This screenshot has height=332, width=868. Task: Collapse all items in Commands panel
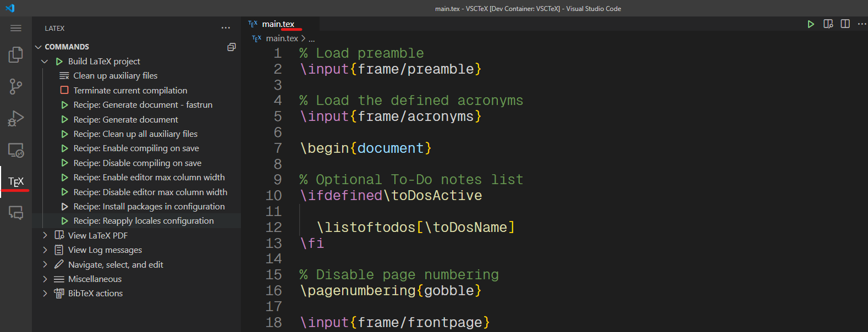[x=232, y=47]
